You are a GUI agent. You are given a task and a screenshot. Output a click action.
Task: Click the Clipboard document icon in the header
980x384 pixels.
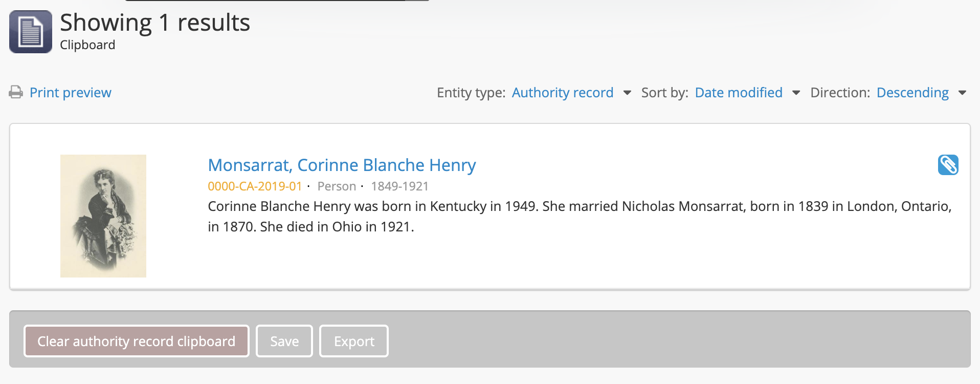31,32
